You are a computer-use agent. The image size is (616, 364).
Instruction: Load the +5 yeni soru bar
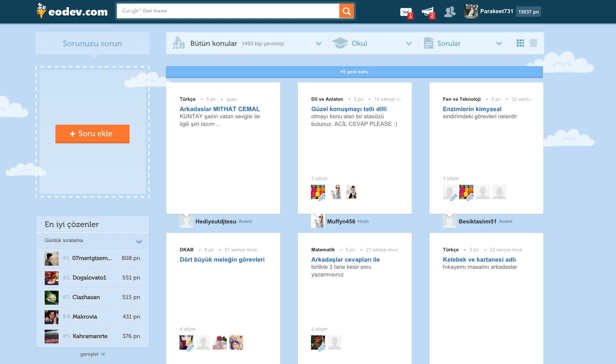tap(354, 72)
